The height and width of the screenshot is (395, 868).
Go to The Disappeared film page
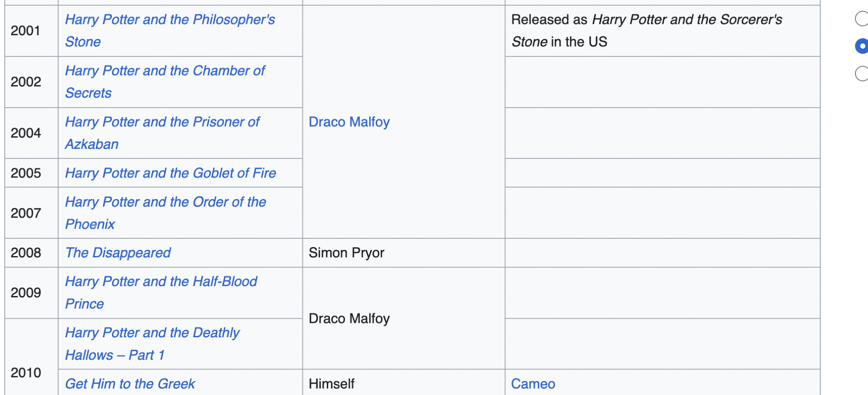tap(118, 253)
